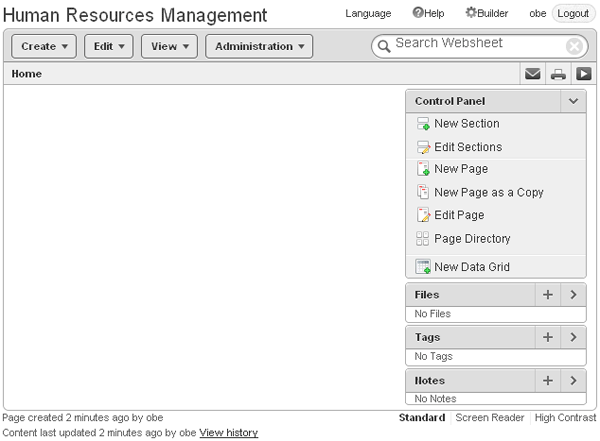The image size is (600, 441).
Task: Open the Administration dropdown menu
Action: coord(259,46)
